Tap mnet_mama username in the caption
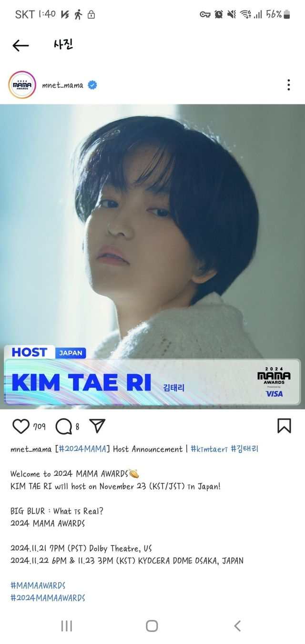 31,449
